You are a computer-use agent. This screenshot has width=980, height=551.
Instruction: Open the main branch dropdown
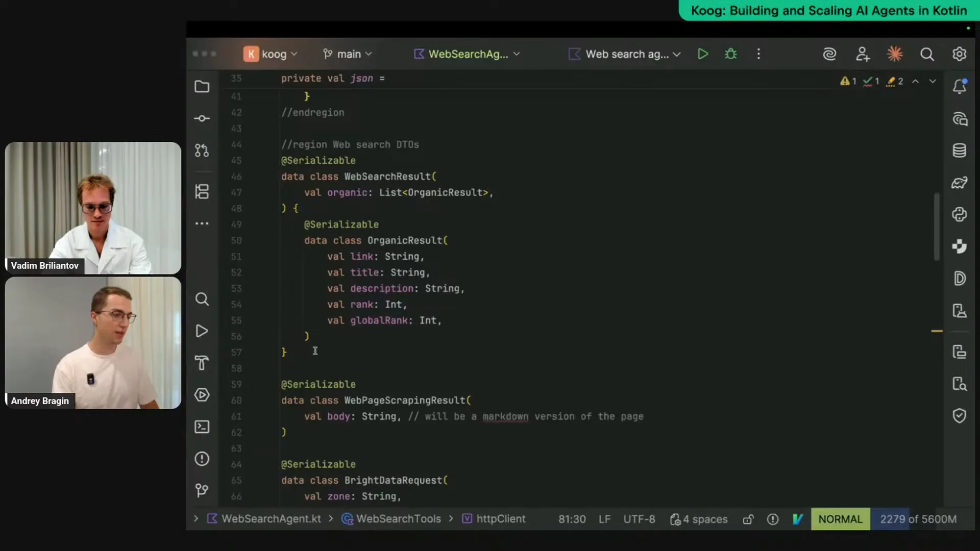tap(348, 54)
